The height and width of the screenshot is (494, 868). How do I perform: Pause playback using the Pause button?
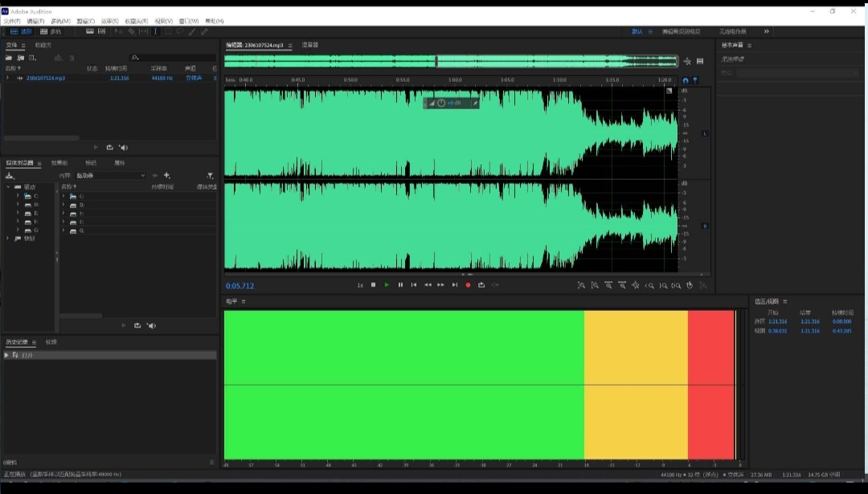tap(400, 285)
